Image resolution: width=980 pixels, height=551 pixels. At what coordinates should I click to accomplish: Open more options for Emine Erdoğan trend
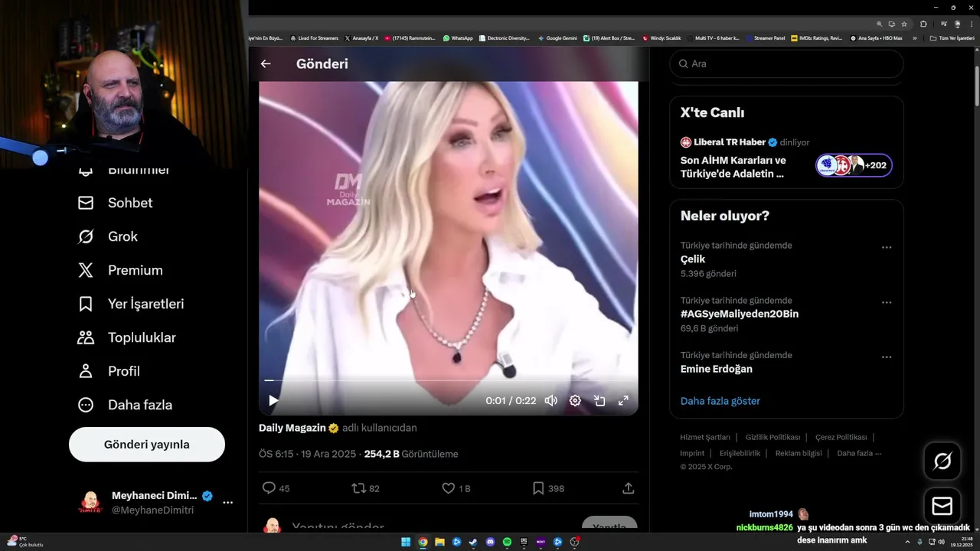point(887,357)
